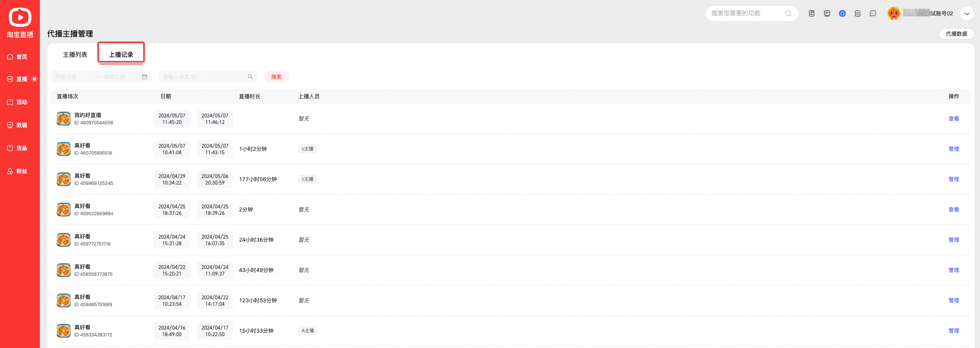Open the calendar icon in date range
The width and height of the screenshot is (980, 348).
click(x=145, y=77)
